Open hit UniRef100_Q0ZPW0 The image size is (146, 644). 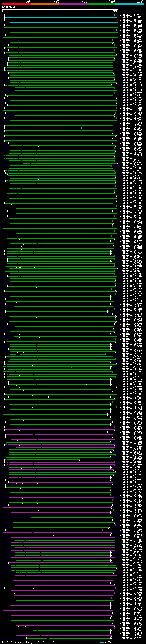coord(131,37)
